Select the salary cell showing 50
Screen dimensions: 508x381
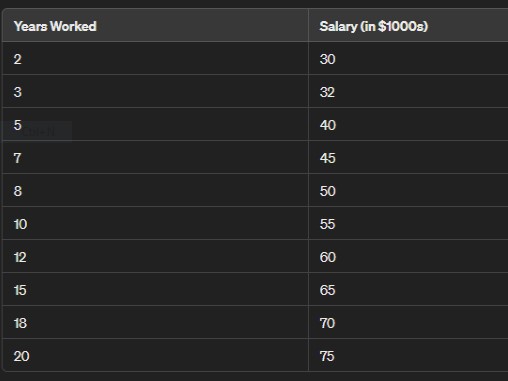click(x=408, y=190)
